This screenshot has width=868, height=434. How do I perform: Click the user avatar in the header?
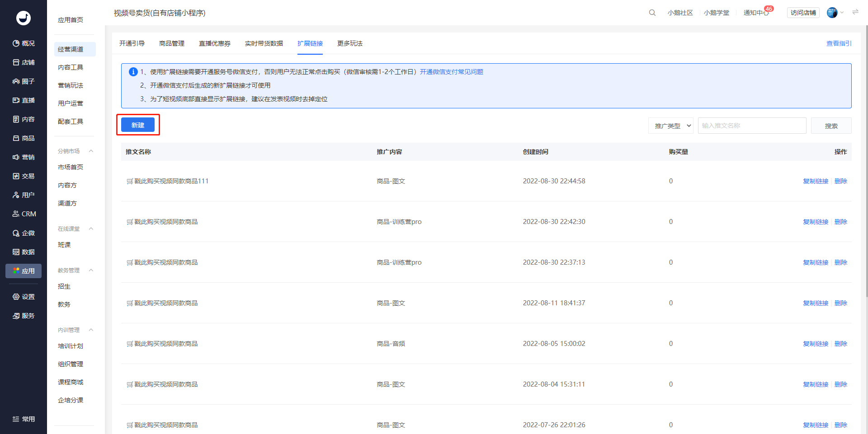pyautogui.click(x=832, y=13)
